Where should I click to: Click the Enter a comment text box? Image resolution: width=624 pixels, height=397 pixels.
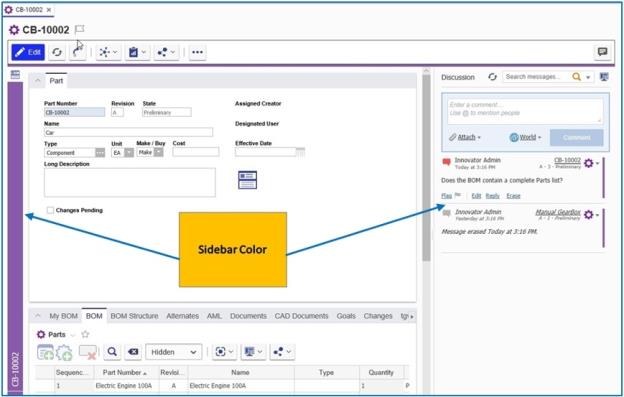pos(525,110)
